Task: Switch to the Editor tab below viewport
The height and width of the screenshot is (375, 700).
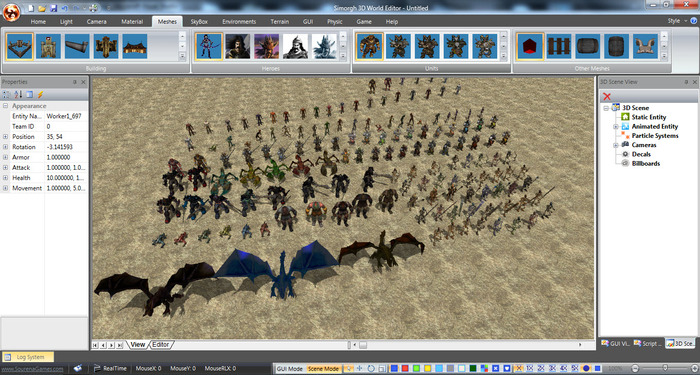Action: [x=161, y=345]
